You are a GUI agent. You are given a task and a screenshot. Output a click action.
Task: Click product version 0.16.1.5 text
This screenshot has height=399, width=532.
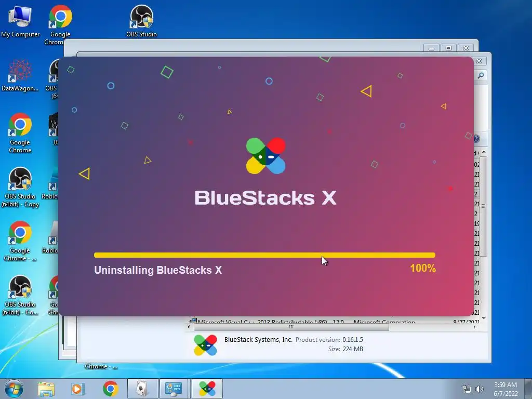click(x=353, y=339)
